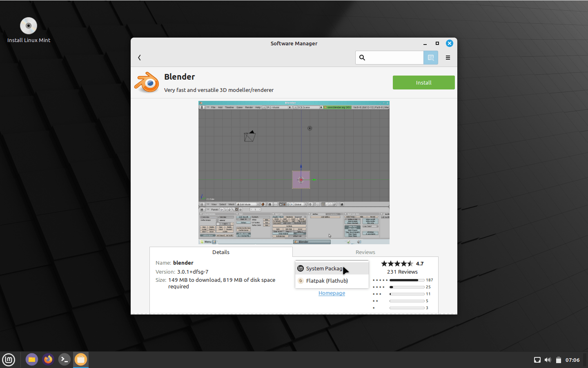588x368 pixels.
Task: Click the three-star rating bar showing 11
Action: click(407, 294)
